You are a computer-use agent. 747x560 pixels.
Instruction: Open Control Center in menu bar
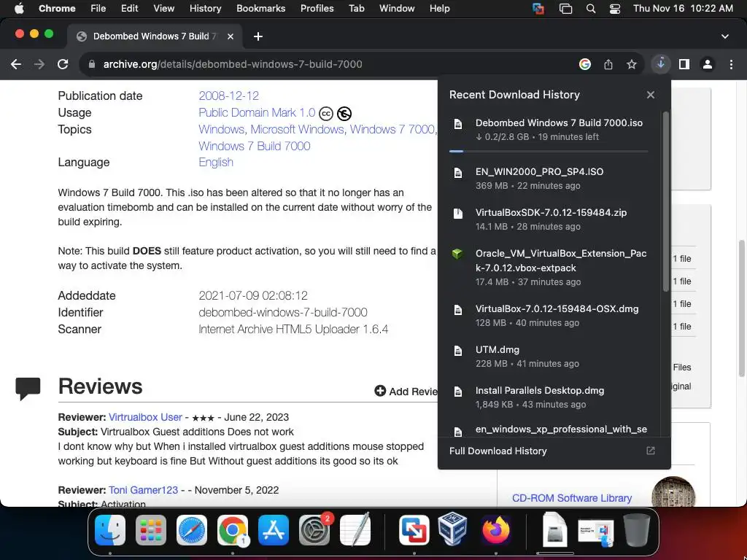(614, 8)
